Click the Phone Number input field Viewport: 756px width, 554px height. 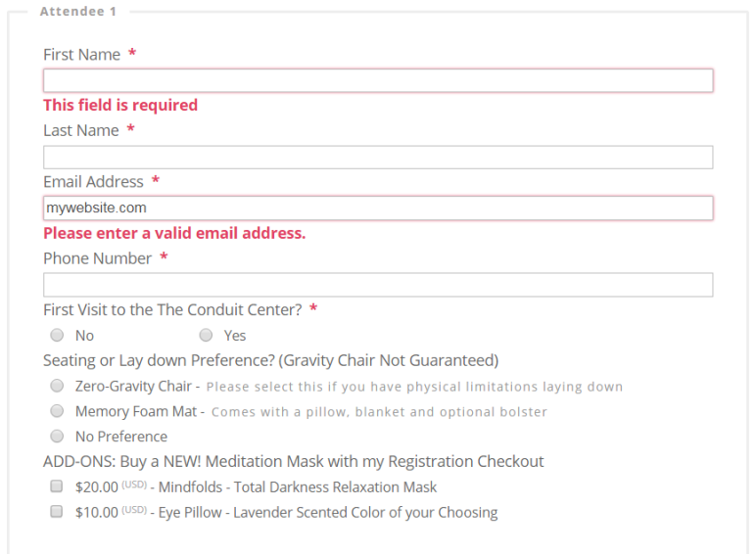click(x=378, y=285)
